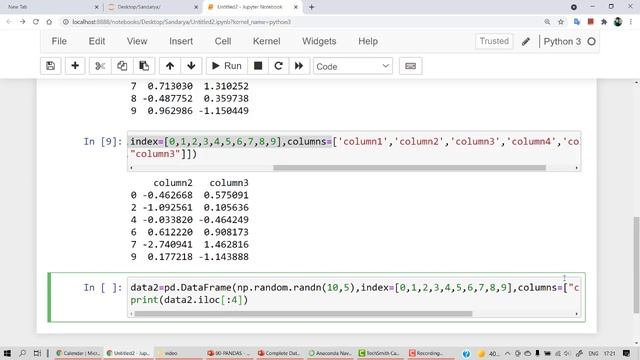Move selected cell down with the arrow icon
Viewport: 640px width, 360px height.
[x=191, y=66]
